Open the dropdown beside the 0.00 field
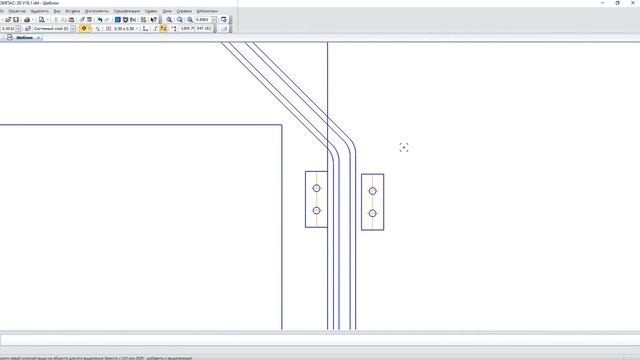 18,29
